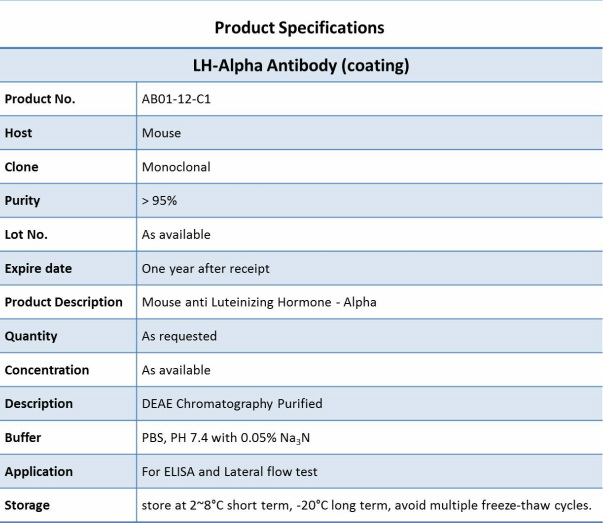The width and height of the screenshot is (603, 523).
Task: Select the Expire date label
Action: click(38, 268)
